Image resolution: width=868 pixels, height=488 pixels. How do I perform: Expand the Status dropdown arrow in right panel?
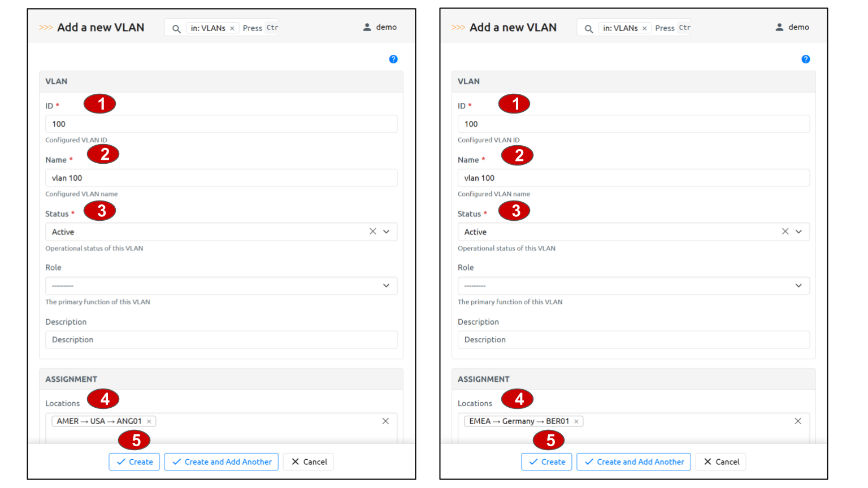pos(798,232)
